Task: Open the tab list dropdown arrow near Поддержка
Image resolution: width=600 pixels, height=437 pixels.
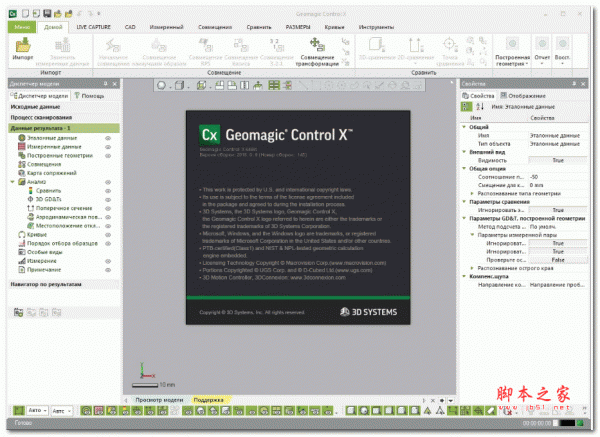Action: point(451,400)
